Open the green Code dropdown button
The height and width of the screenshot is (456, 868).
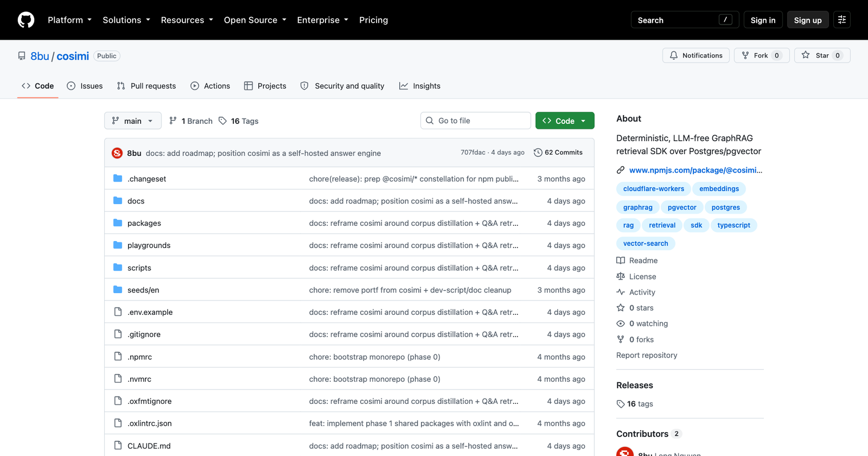point(565,121)
